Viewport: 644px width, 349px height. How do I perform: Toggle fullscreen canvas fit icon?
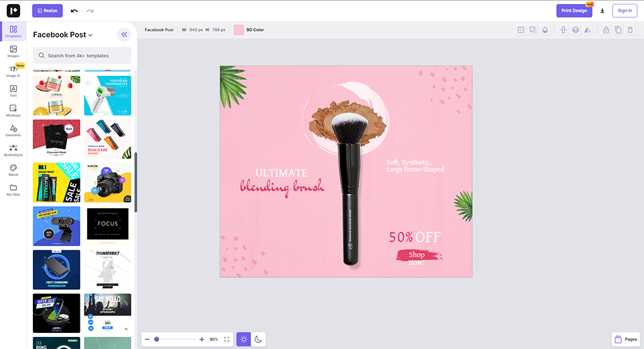[227, 340]
